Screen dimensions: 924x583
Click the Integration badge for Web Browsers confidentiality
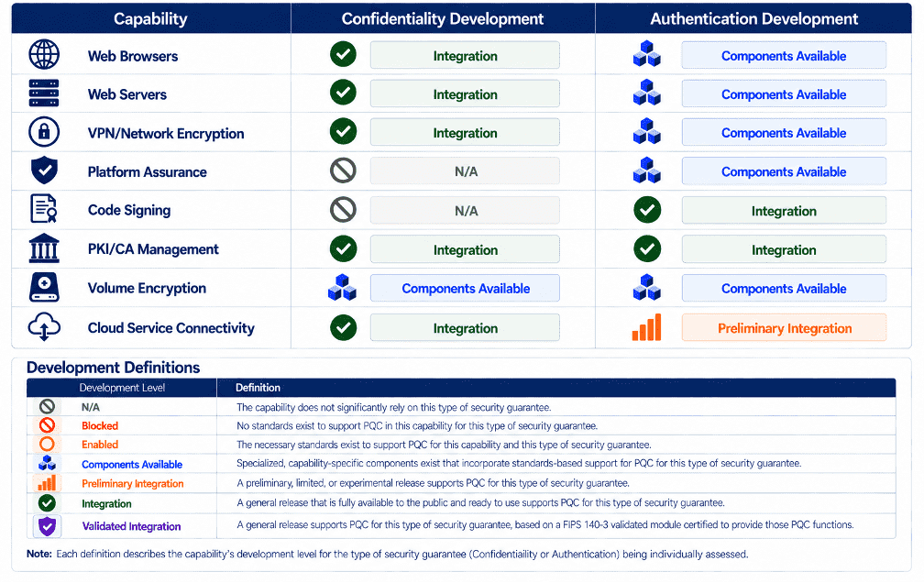465,55
